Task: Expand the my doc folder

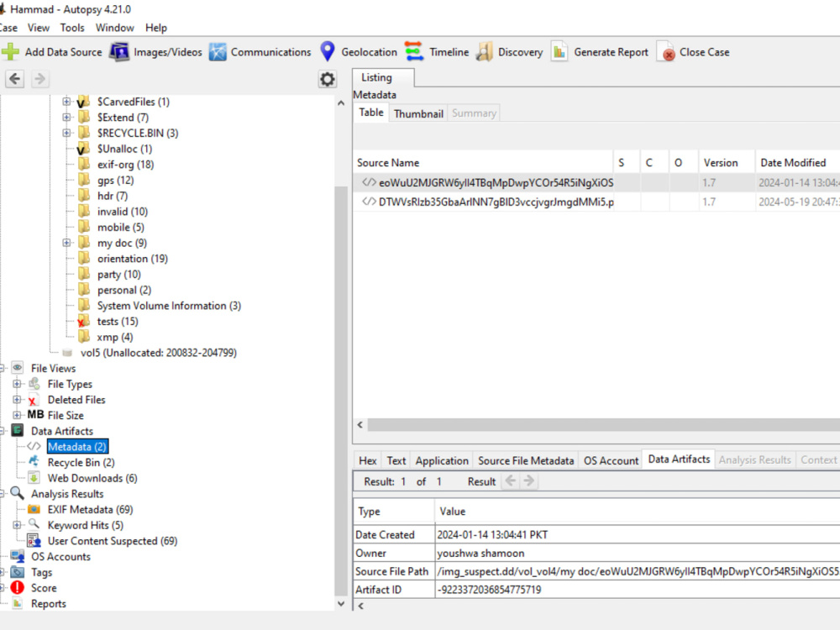Action: pos(66,243)
